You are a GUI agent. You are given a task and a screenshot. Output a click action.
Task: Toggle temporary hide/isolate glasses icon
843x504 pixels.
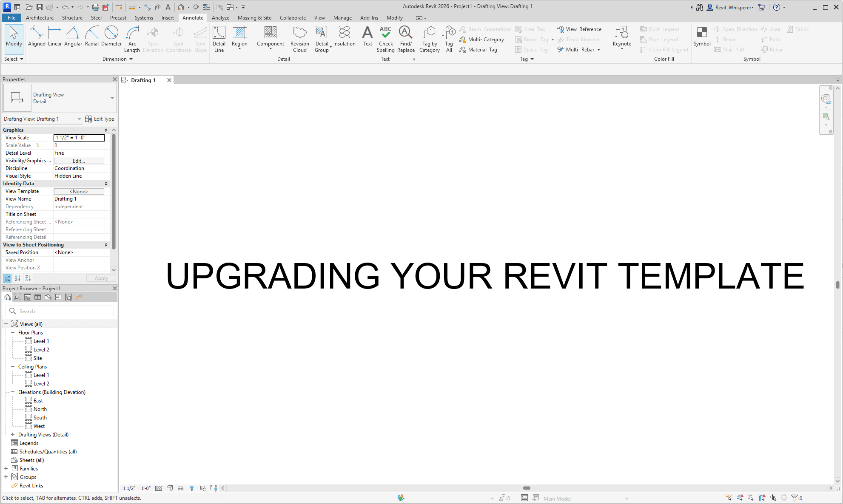click(181, 488)
